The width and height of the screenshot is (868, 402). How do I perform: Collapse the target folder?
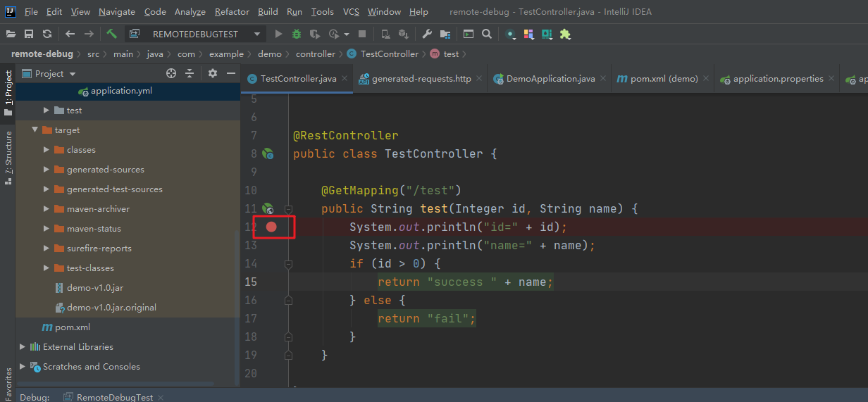[x=35, y=130]
